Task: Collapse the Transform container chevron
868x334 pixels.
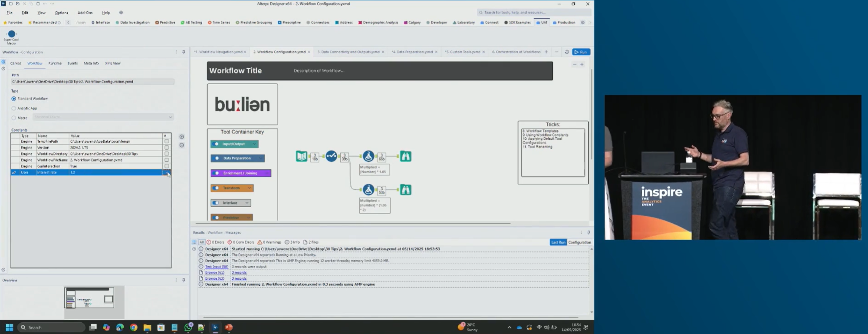Action: pos(249,188)
